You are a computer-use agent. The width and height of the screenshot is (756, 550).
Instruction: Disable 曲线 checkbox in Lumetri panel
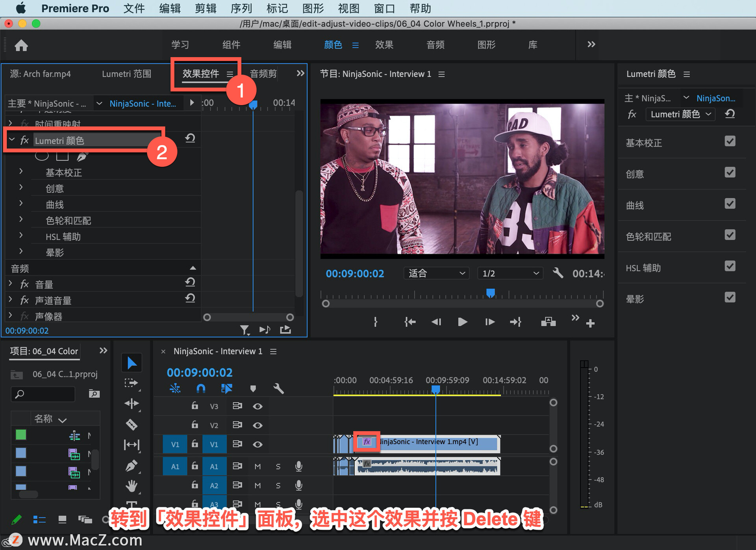pyautogui.click(x=730, y=203)
